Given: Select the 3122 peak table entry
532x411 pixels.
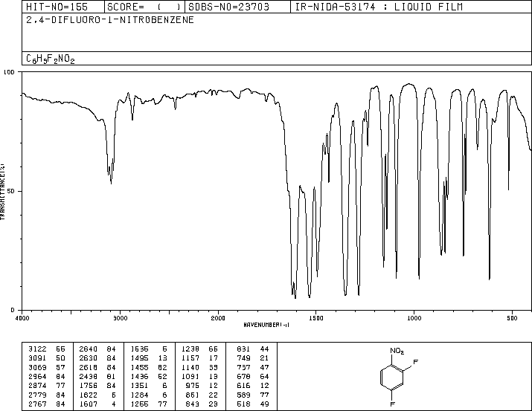Looking at the screenshot, I should click(x=47, y=349).
